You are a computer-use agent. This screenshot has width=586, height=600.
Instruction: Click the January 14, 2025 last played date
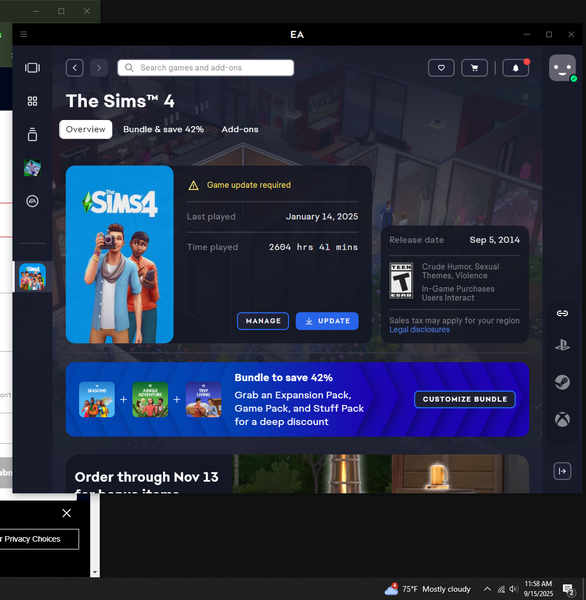click(x=322, y=217)
